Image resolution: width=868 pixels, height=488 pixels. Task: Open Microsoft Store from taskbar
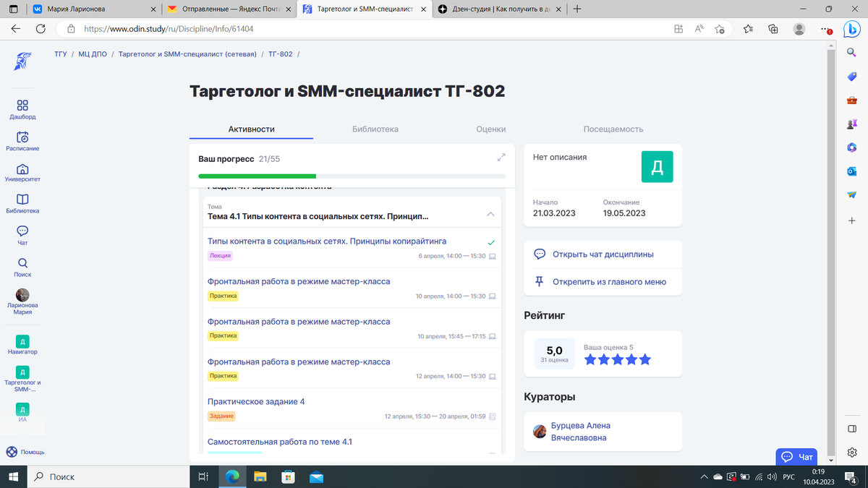coord(288,476)
